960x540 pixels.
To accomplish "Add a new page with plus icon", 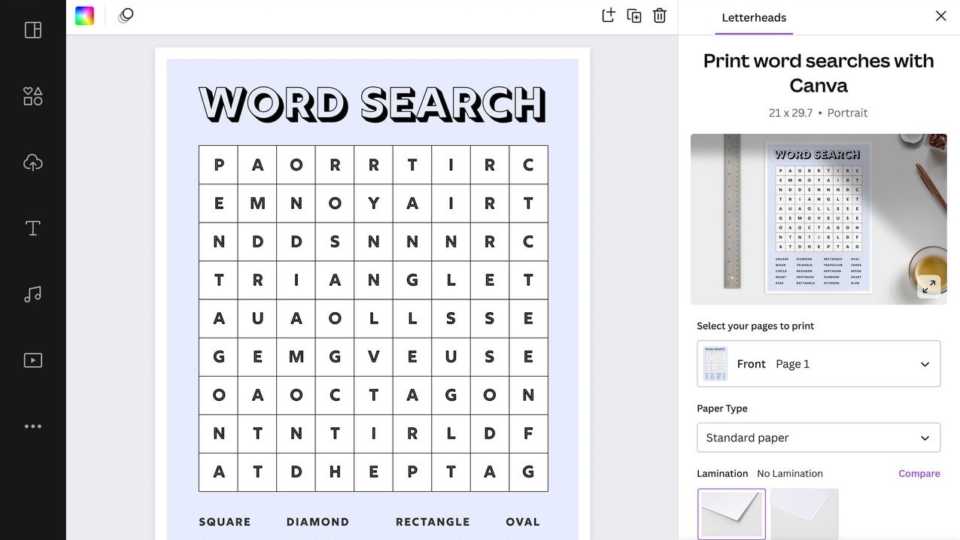I will pos(608,15).
